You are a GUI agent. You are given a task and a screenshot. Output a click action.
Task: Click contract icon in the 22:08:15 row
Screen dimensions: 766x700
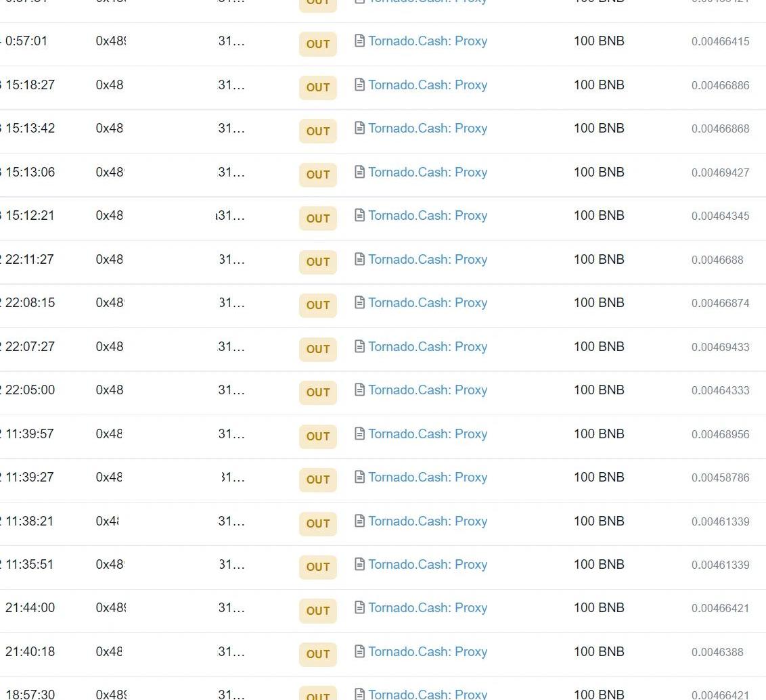359,302
